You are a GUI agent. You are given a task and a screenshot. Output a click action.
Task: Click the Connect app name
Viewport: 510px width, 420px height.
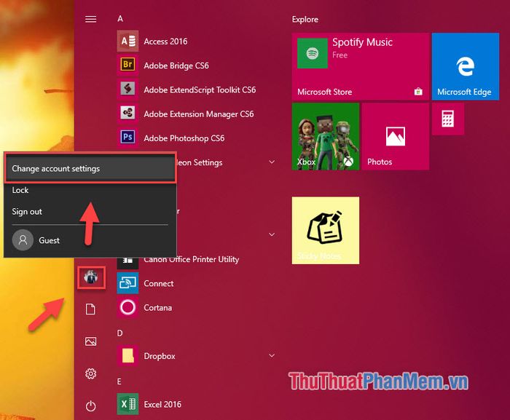coord(159,283)
